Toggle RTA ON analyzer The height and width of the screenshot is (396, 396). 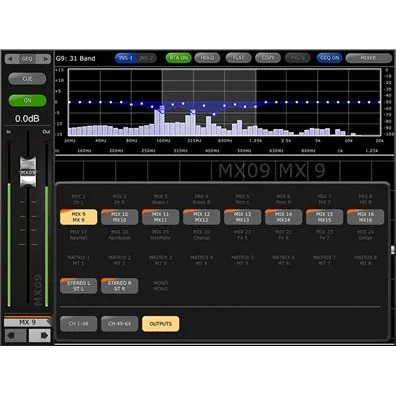point(179,58)
